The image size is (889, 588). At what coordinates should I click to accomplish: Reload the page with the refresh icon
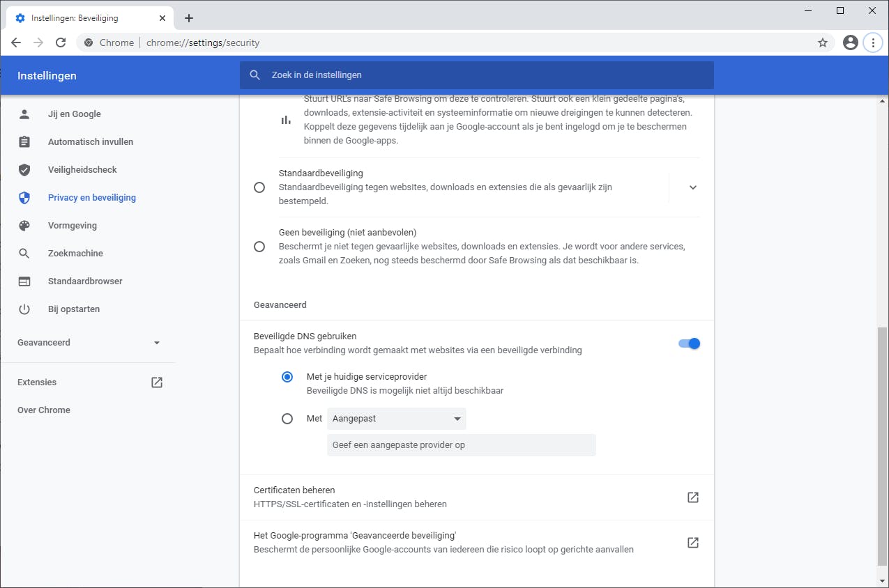(x=61, y=42)
